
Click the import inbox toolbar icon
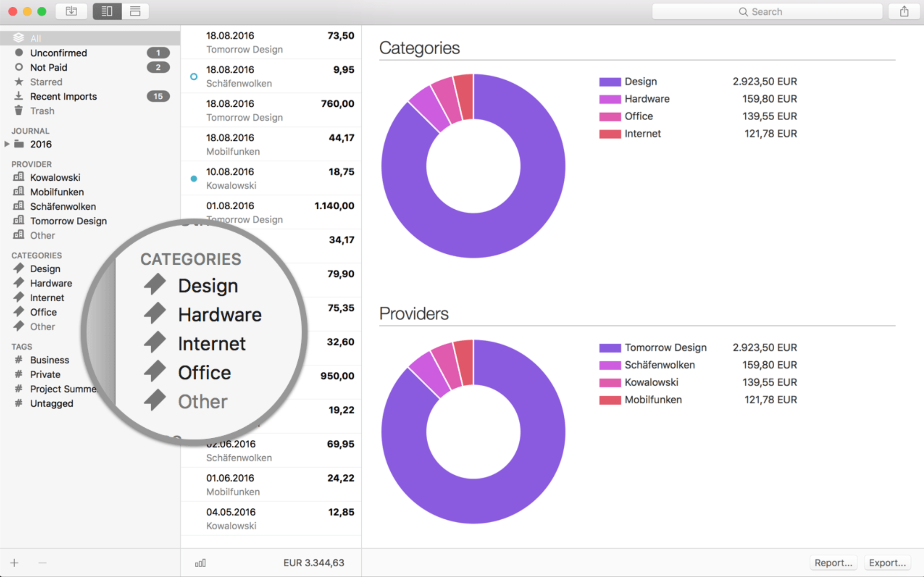click(71, 11)
